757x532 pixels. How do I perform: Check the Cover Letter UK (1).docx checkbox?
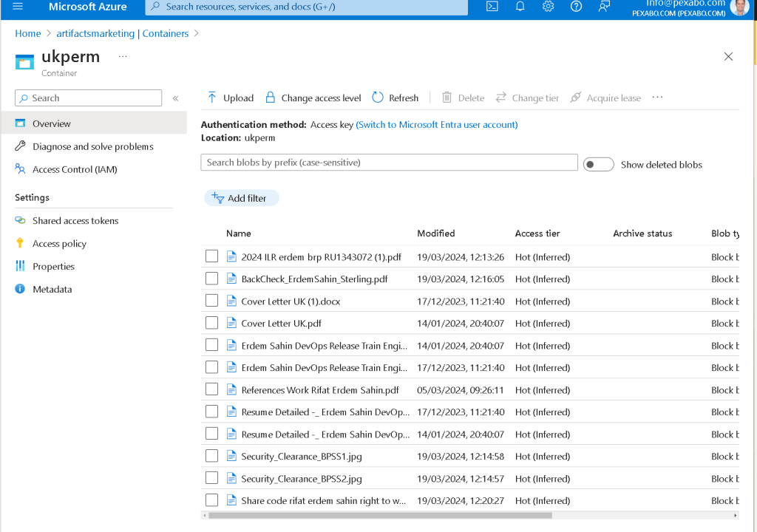tap(211, 301)
